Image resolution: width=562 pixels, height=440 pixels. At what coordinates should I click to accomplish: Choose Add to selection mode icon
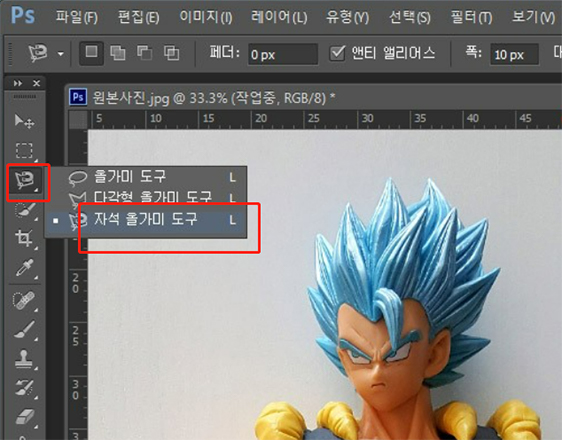coord(118,53)
